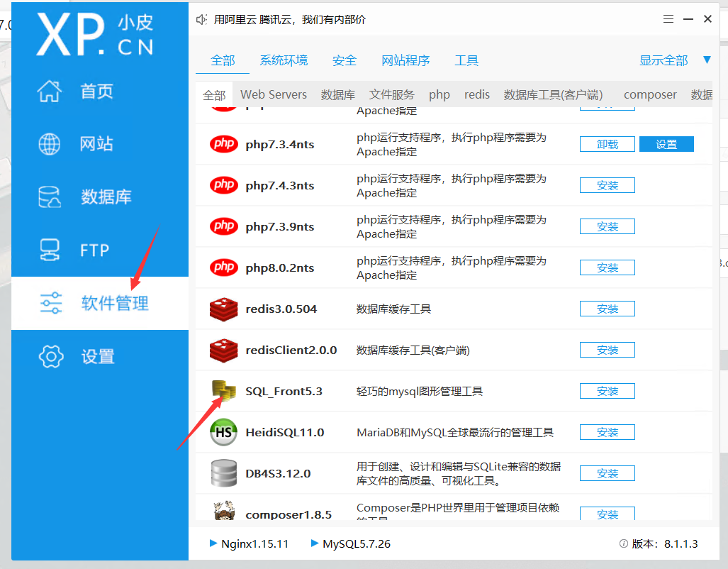This screenshot has height=569, width=728.
Task: Click 卸载 for php7.3.4nts
Action: (x=607, y=144)
